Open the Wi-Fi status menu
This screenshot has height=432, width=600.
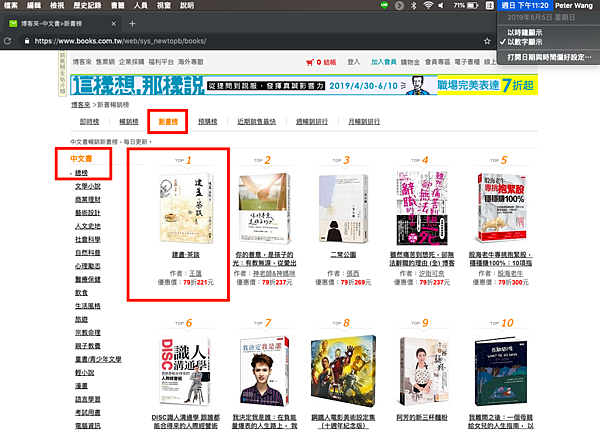click(x=428, y=5)
